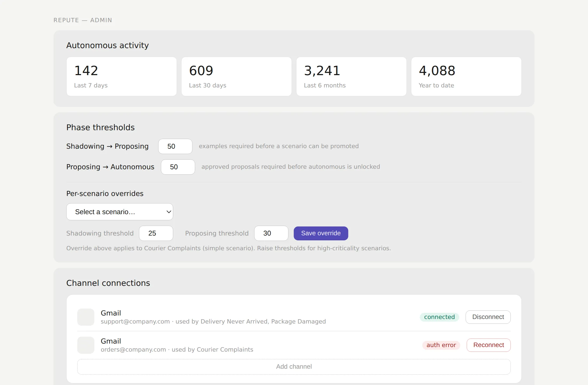Image resolution: width=588 pixels, height=385 pixels.
Task: Edit the Proposing → Autonomous threshold field
Action: click(178, 167)
